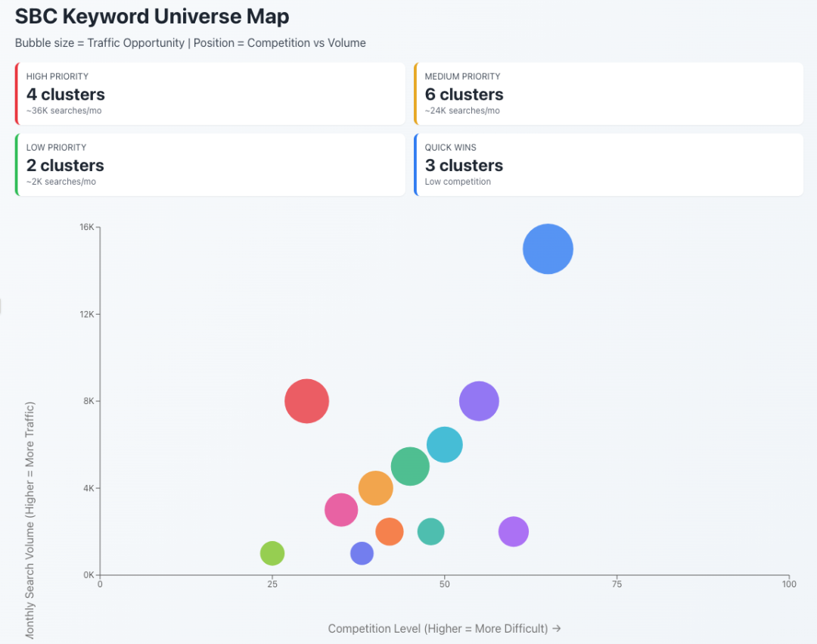Viewport: 817px width, 644px height.
Task: Click the Monthly Search Volume y-axis label
Action: 30,522
